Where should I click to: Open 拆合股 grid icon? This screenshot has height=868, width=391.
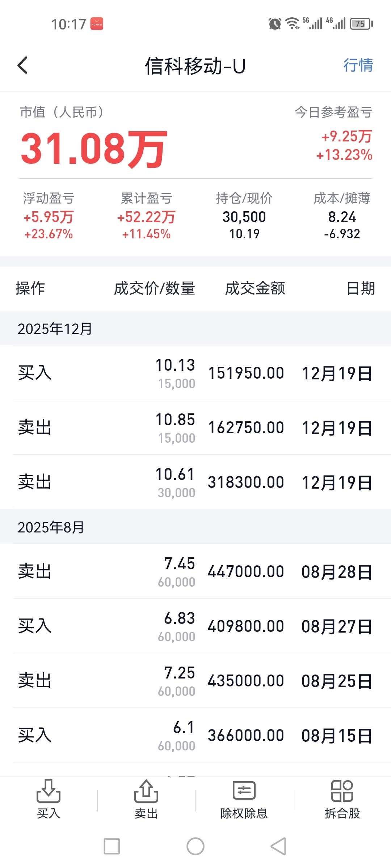pos(342,791)
